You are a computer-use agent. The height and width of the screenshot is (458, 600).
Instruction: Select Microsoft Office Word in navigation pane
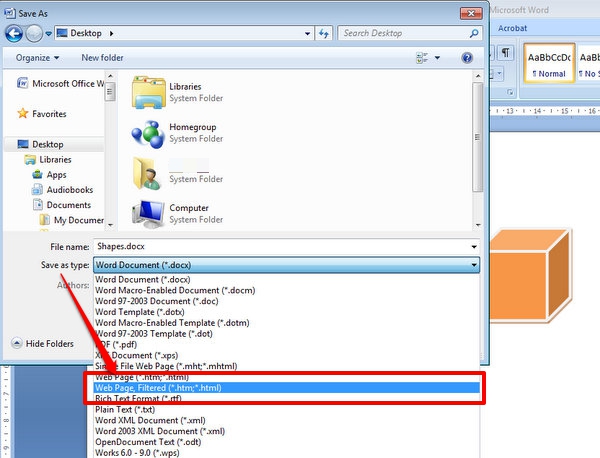click(60, 83)
